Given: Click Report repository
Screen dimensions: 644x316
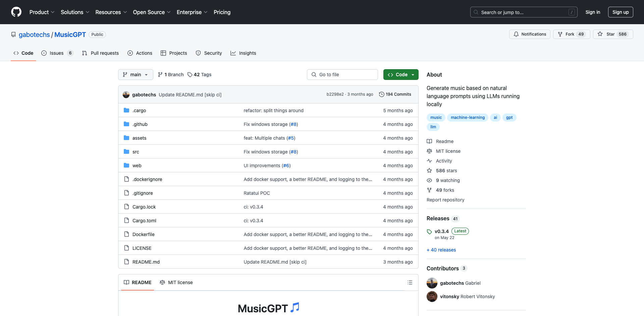Looking at the screenshot, I should pos(445,200).
